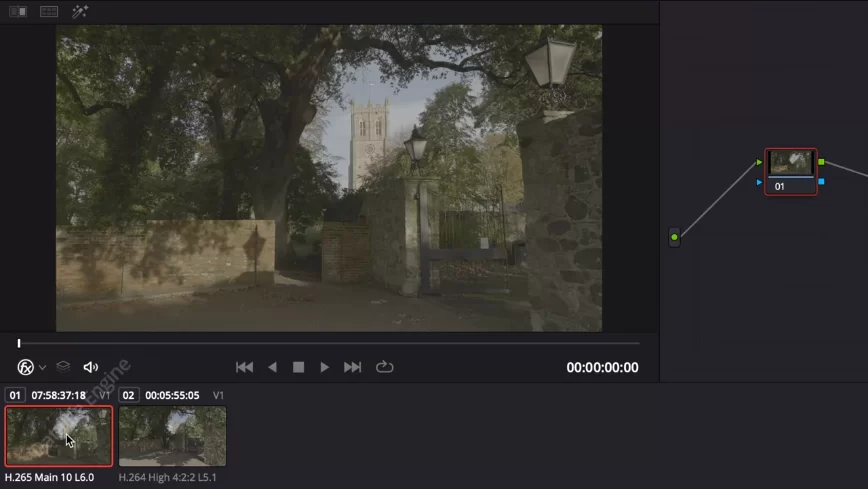868x490 pixels.
Task: Click the green source input node
Action: point(674,237)
